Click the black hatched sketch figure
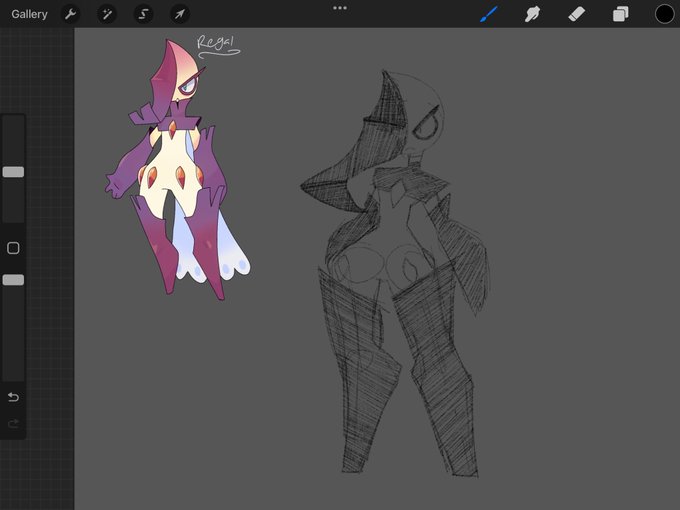The width and height of the screenshot is (680, 510). [x=395, y=273]
